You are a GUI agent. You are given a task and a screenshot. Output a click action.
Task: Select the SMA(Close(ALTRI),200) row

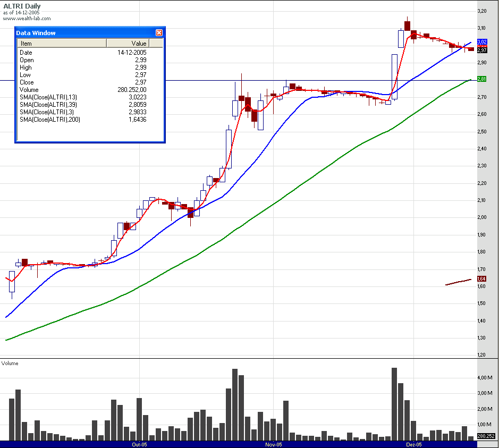click(x=83, y=120)
